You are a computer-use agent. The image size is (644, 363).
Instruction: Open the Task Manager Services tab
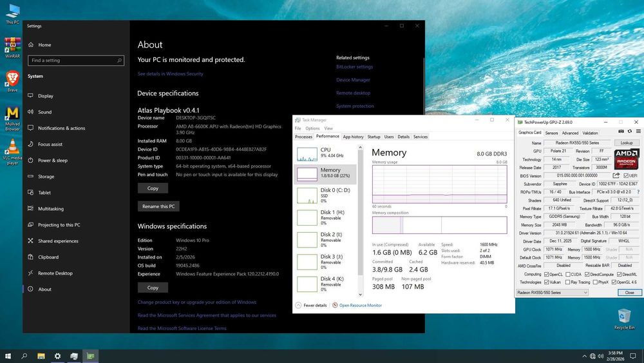point(420,137)
